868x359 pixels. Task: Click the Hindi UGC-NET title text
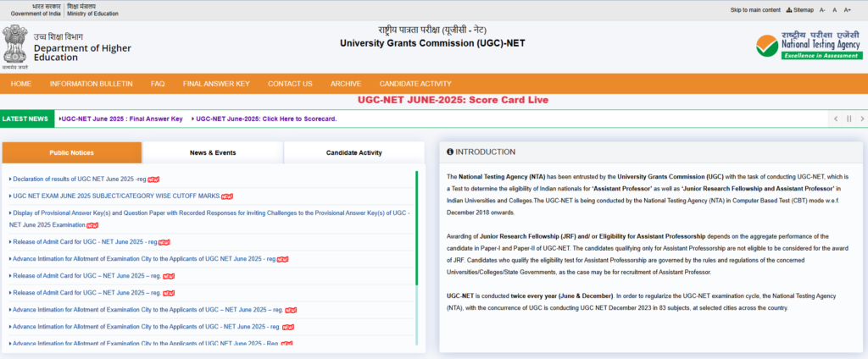click(432, 30)
